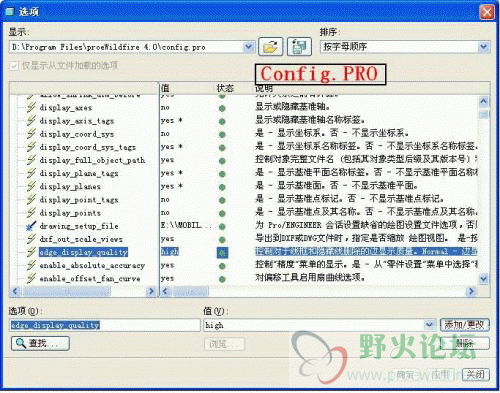Click lightning icon beside display_coord_sys
This screenshot has width=500, height=393.
[31, 134]
